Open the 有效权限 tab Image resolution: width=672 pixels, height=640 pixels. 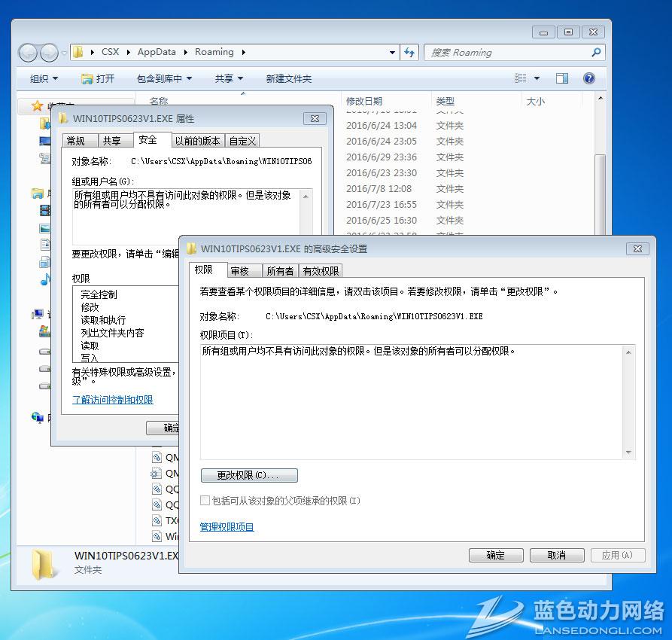[x=321, y=271]
